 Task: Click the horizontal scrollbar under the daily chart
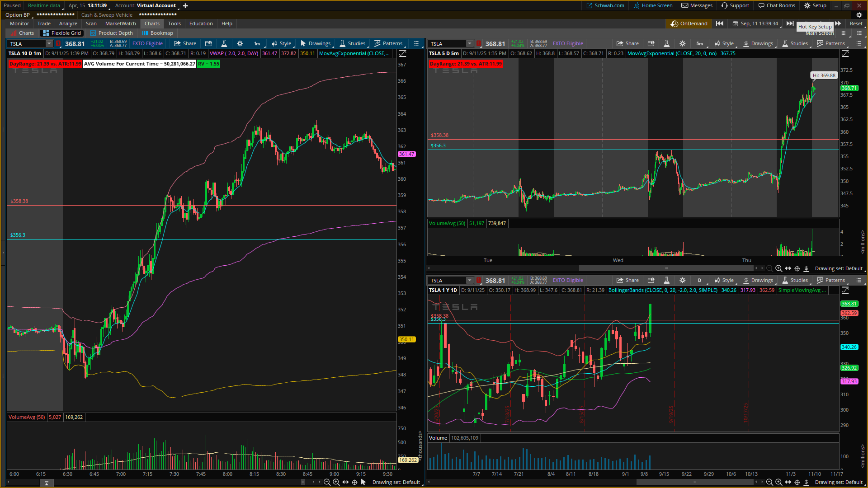(694, 482)
